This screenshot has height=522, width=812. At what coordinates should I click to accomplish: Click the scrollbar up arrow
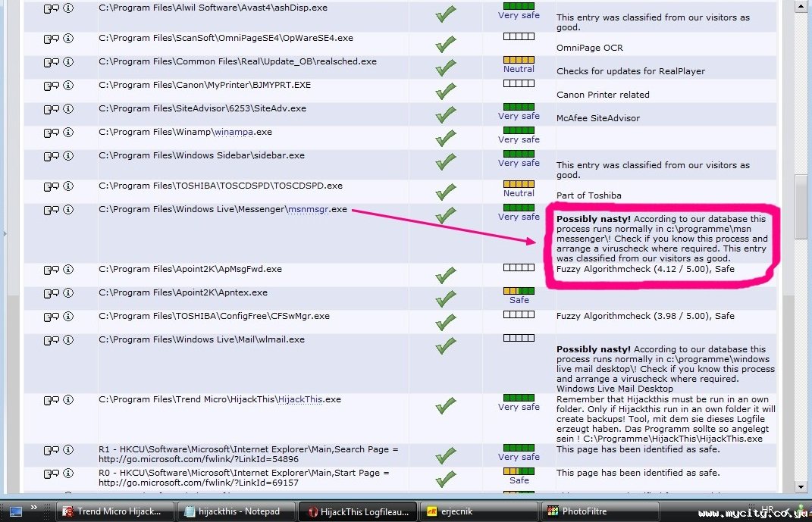click(801, 7)
